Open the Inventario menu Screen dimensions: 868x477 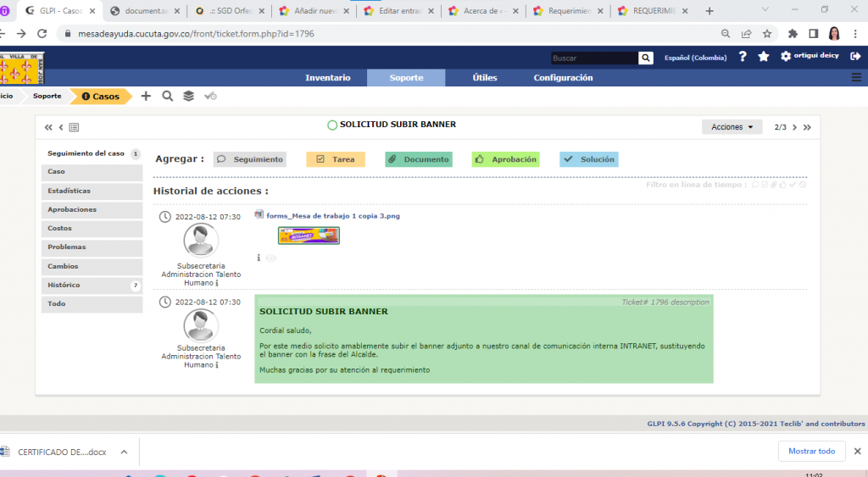click(x=327, y=78)
